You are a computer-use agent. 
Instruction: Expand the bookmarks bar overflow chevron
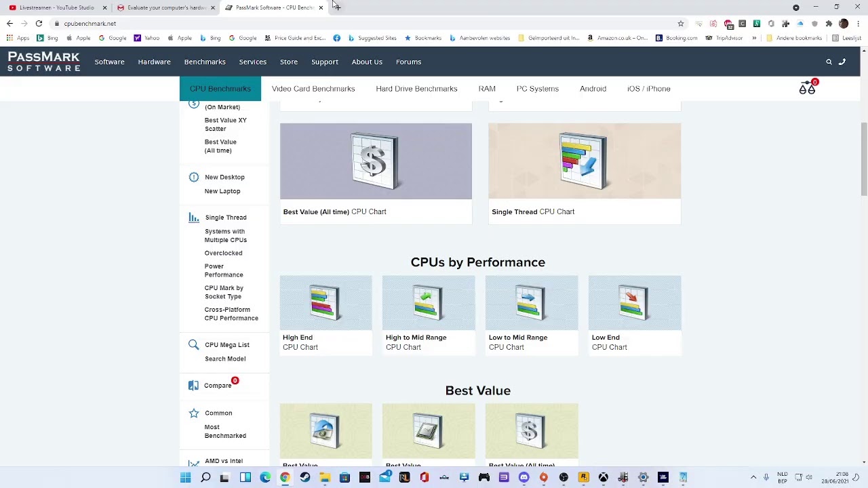(754, 38)
